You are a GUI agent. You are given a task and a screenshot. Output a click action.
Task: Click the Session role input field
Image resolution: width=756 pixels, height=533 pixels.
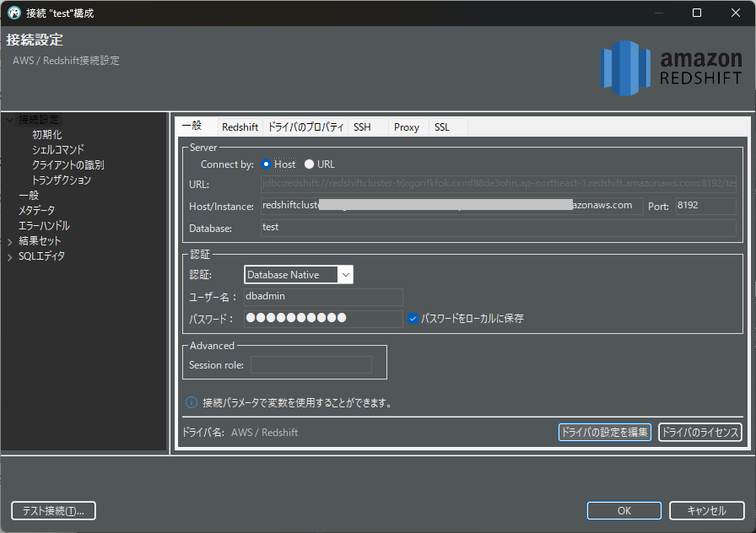(311, 365)
